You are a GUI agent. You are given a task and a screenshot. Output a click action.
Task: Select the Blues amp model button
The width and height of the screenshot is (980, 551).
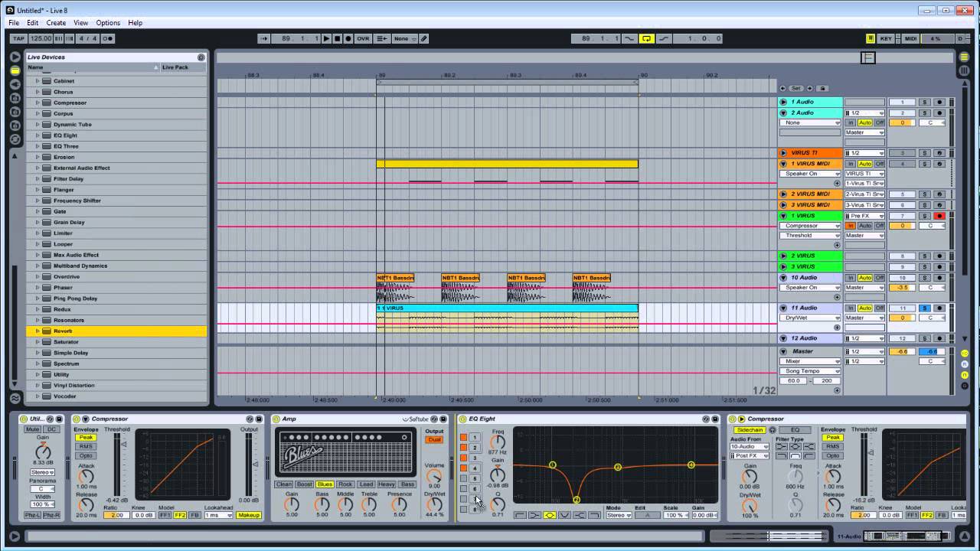coord(325,484)
